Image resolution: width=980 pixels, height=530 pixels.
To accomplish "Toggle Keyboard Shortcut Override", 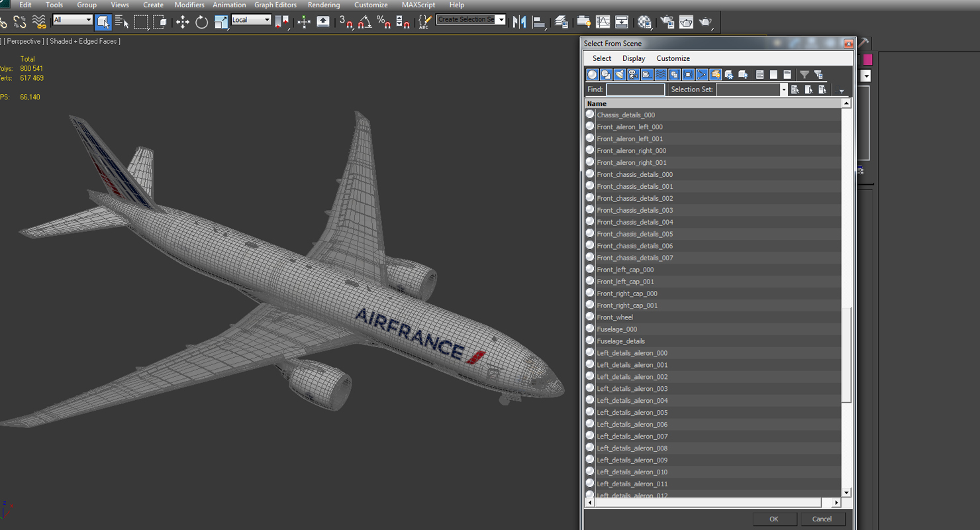I will [323, 22].
